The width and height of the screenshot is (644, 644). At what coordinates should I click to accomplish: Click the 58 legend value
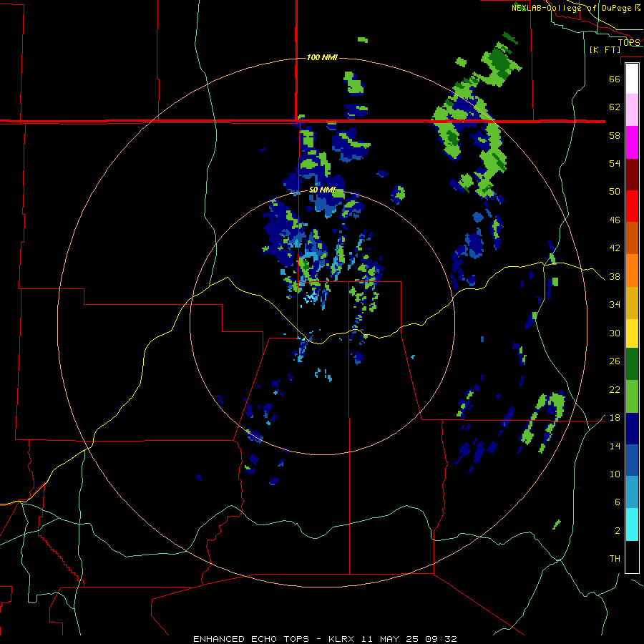[x=615, y=135]
